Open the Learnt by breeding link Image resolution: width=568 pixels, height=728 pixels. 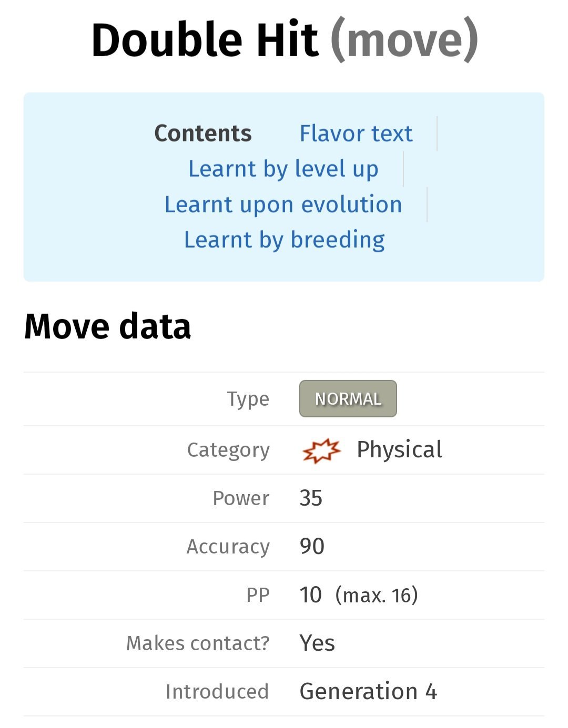[285, 240]
